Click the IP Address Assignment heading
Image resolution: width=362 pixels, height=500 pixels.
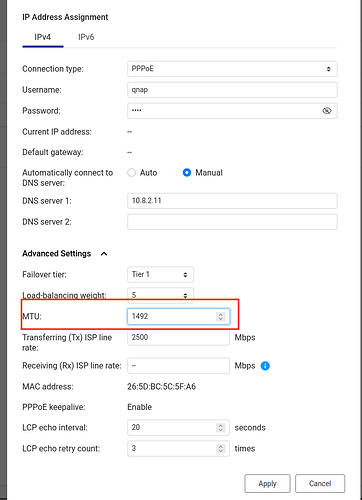tap(65, 17)
